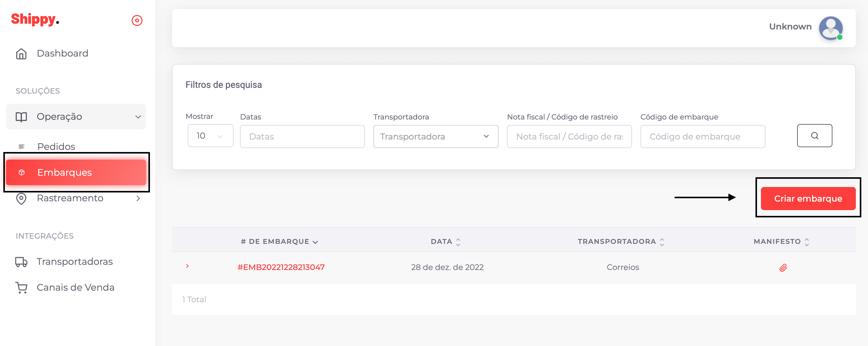Click the magnifier search button

(814, 136)
